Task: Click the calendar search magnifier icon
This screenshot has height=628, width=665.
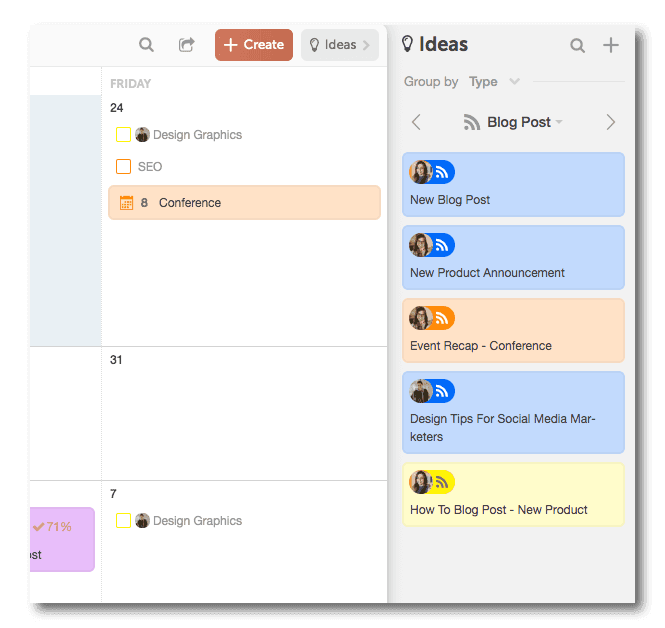Action: (x=146, y=45)
